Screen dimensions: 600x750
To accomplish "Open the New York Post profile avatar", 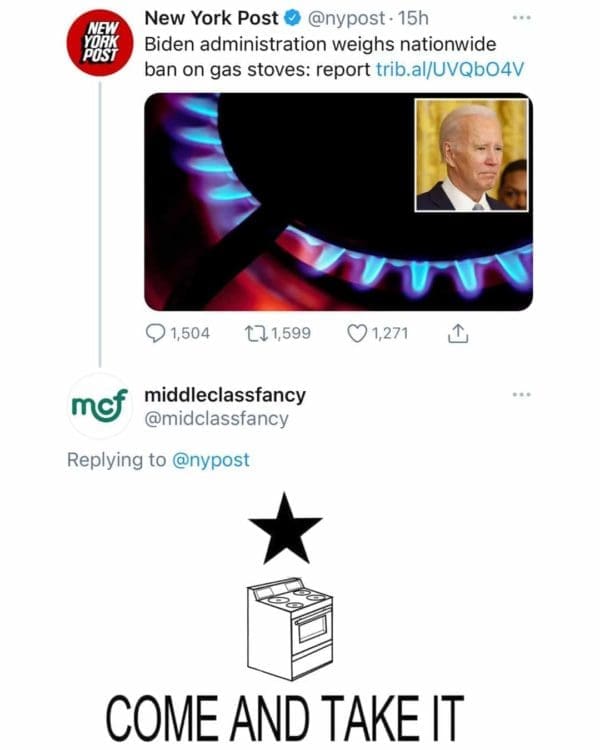I will coord(100,43).
